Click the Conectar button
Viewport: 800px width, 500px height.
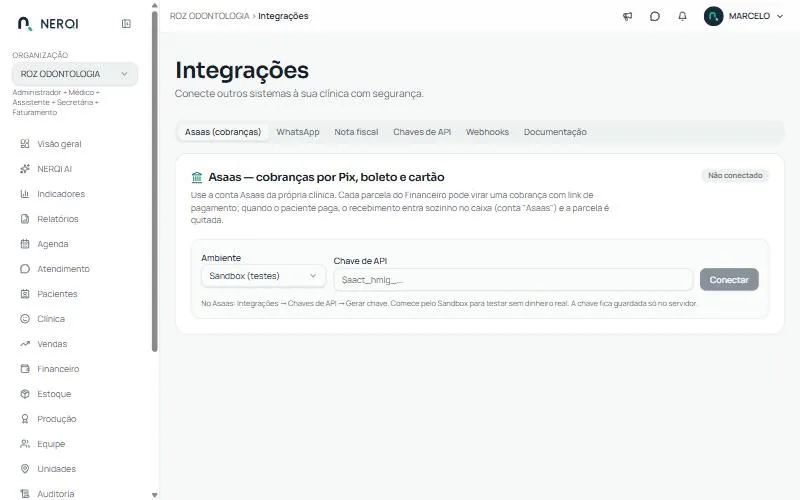coord(729,280)
